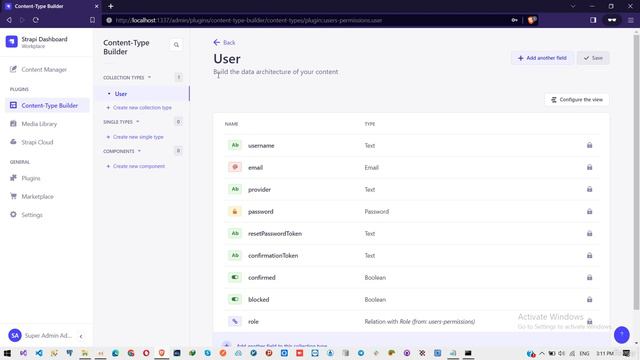Viewport: 640px width, 360px height.
Task: Click the 'Relation with Role' type text
Action: pyautogui.click(x=420, y=322)
